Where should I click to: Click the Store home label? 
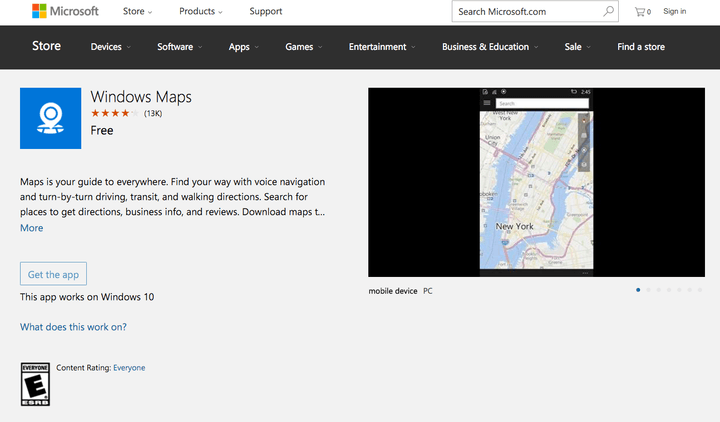coord(46,46)
